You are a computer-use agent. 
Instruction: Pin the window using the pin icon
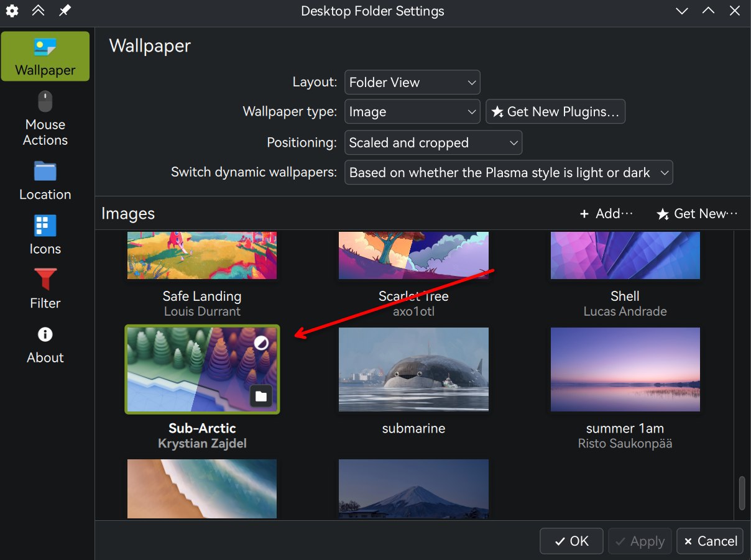[x=65, y=11]
